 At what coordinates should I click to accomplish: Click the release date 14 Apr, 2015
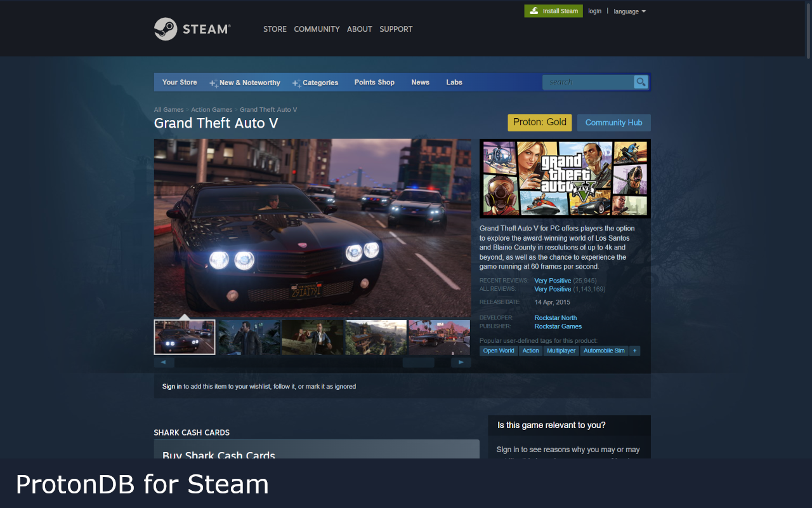(x=553, y=302)
